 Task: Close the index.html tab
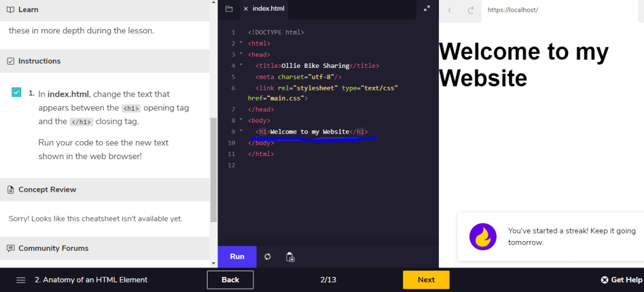tap(246, 9)
